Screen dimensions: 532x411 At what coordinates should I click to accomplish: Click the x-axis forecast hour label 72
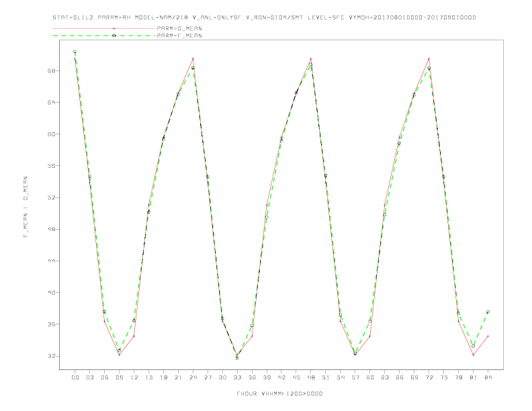click(x=429, y=377)
